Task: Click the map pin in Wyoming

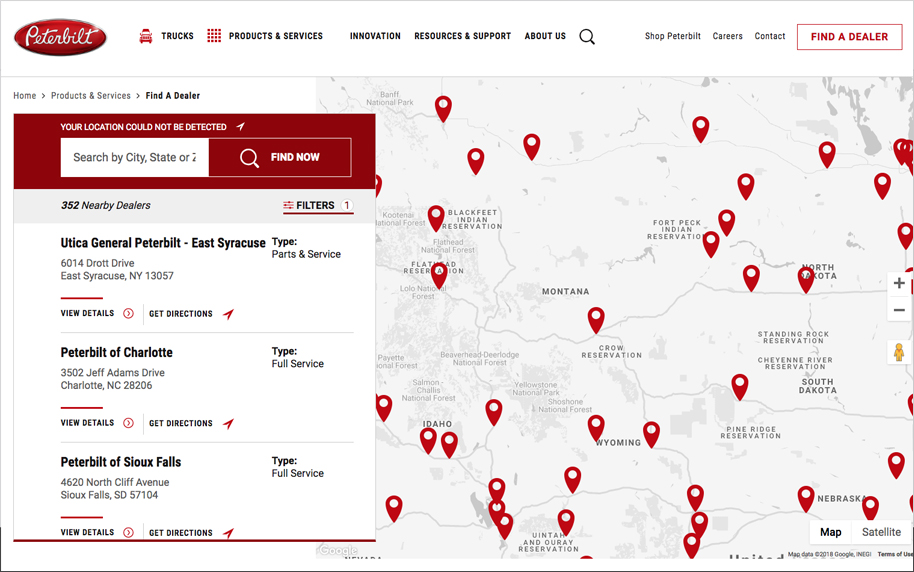Action: point(596,427)
